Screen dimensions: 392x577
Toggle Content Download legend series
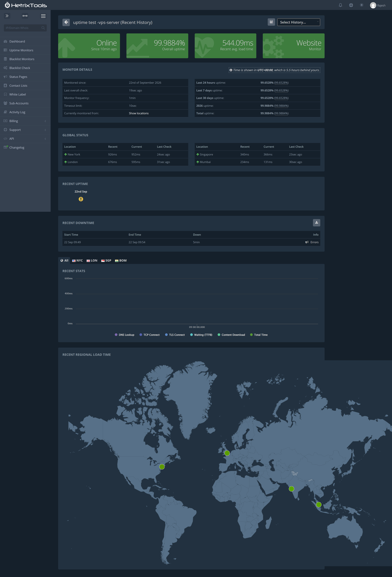pos(231,335)
